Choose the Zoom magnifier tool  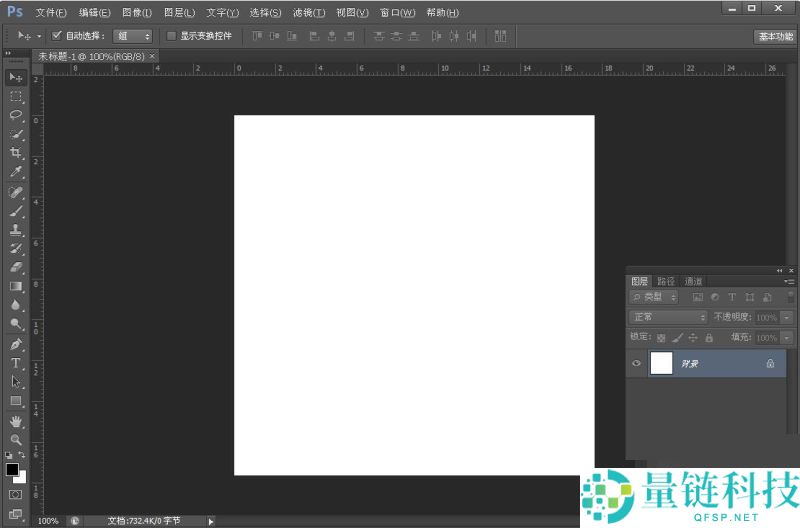click(x=16, y=440)
